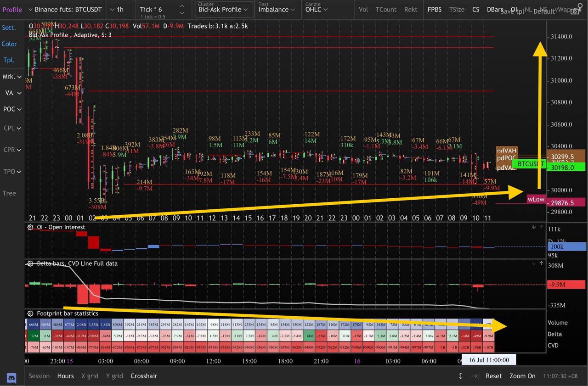This screenshot has height=386, width=588.
Task: Open the Profile menu
Action: click(x=12, y=9)
